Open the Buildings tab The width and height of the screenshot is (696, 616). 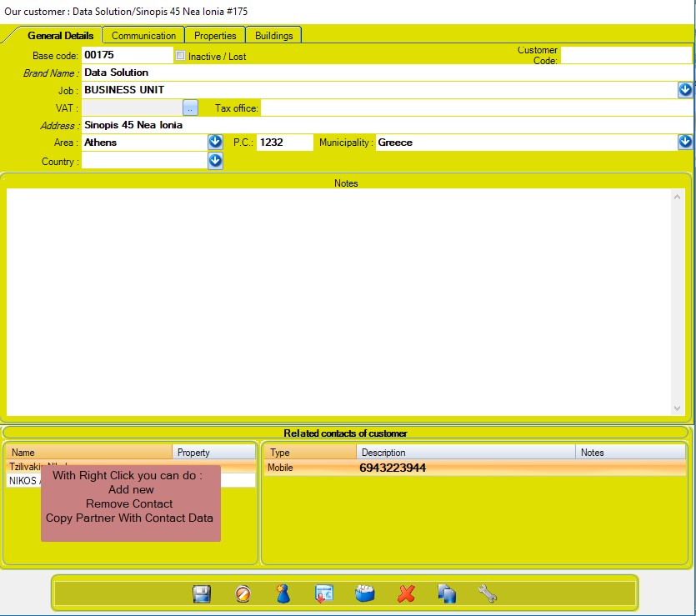273,36
